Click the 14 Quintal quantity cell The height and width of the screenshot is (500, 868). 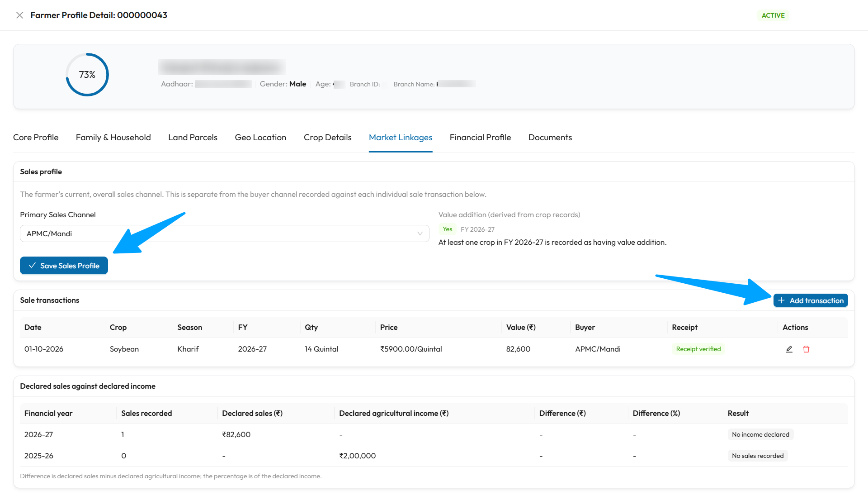[321, 349]
